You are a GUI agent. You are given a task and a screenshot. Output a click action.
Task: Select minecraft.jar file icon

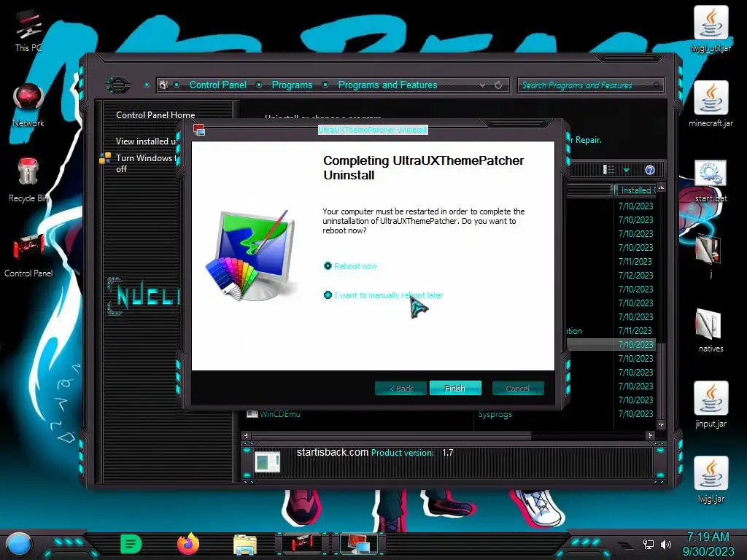click(711, 105)
